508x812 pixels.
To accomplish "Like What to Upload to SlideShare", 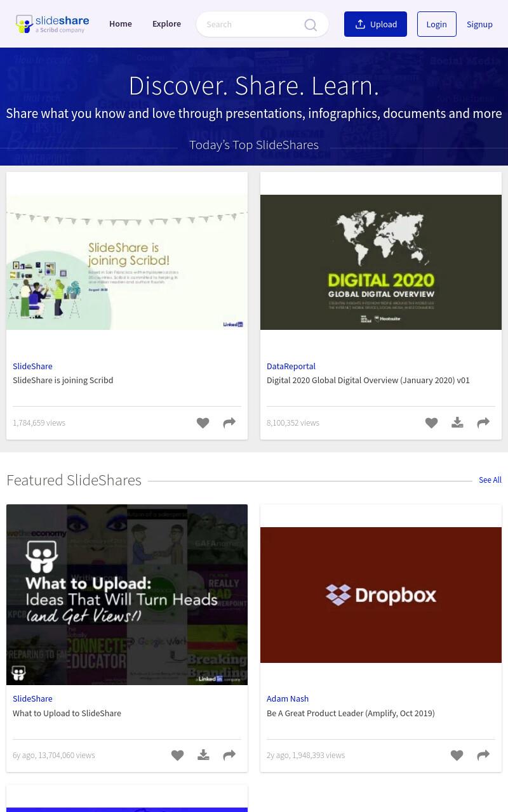I will pos(177,756).
